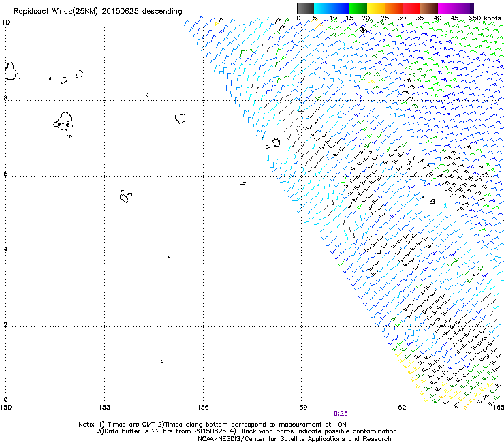Click the map title 'Rapidscat Winds(25KM) 20150625 descending'
This screenshot has height=443, width=504.
click(97, 12)
